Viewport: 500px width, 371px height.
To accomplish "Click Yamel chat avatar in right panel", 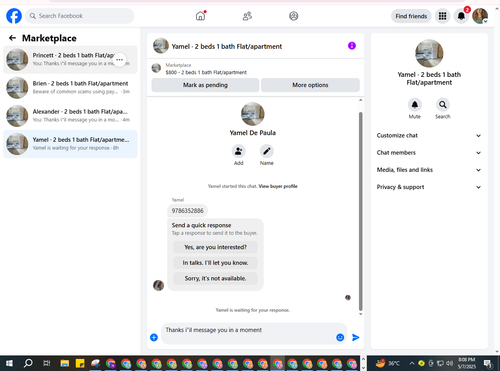I will coord(429,53).
